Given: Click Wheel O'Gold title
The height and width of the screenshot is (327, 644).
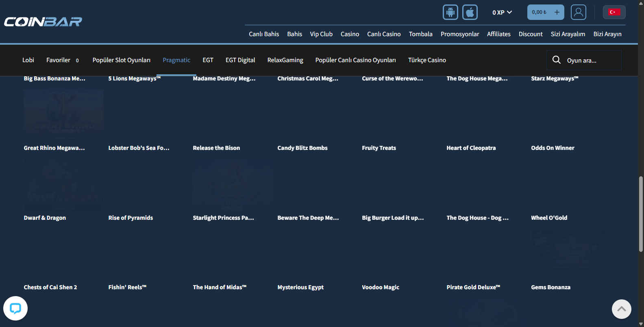Looking at the screenshot, I should pyautogui.click(x=549, y=218).
